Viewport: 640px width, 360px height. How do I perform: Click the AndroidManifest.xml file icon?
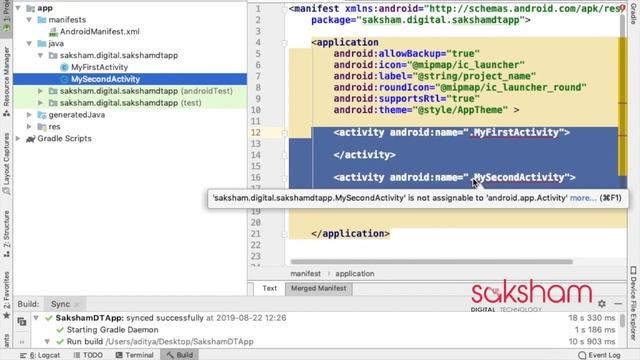tap(53, 31)
